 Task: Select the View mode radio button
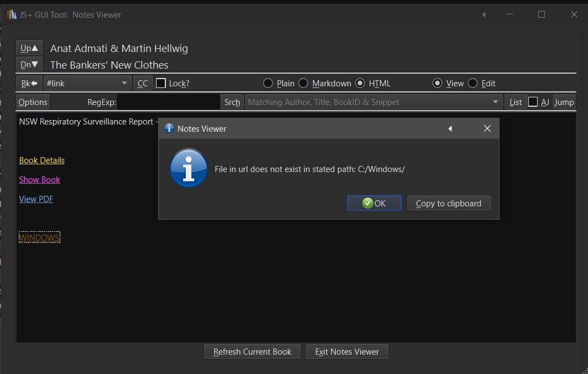[437, 84]
